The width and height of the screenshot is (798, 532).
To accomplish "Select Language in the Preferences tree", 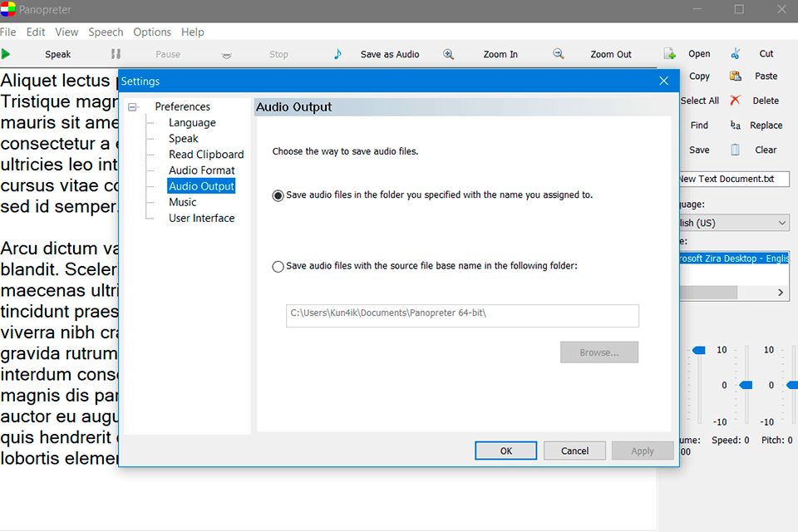I will tap(192, 123).
